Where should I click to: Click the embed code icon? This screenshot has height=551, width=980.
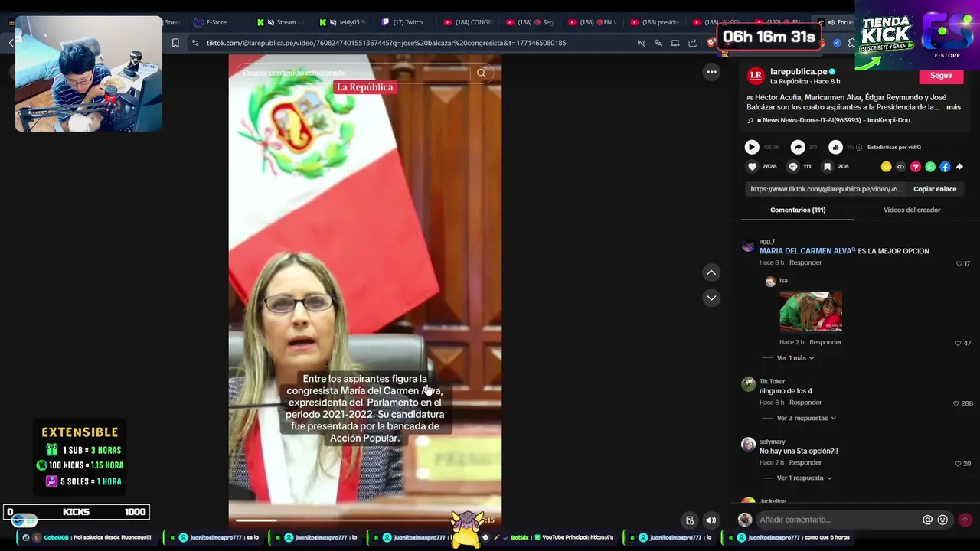click(x=900, y=166)
